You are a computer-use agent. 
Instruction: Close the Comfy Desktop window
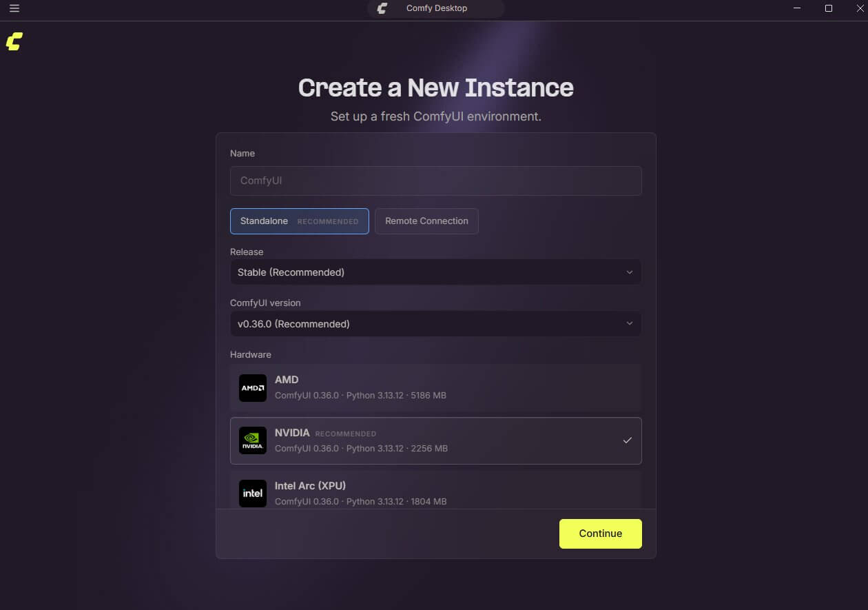[x=858, y=8]
